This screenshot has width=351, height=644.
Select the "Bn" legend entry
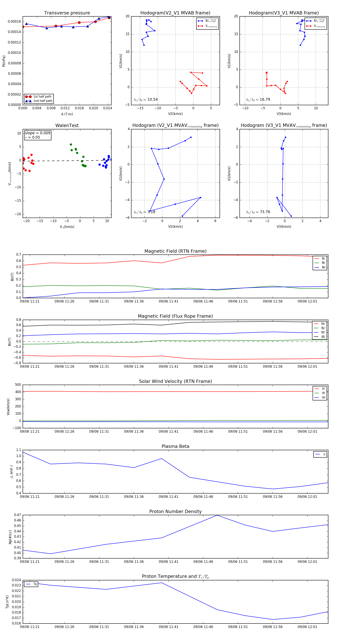pyautogui.click(x=320, y=267)
